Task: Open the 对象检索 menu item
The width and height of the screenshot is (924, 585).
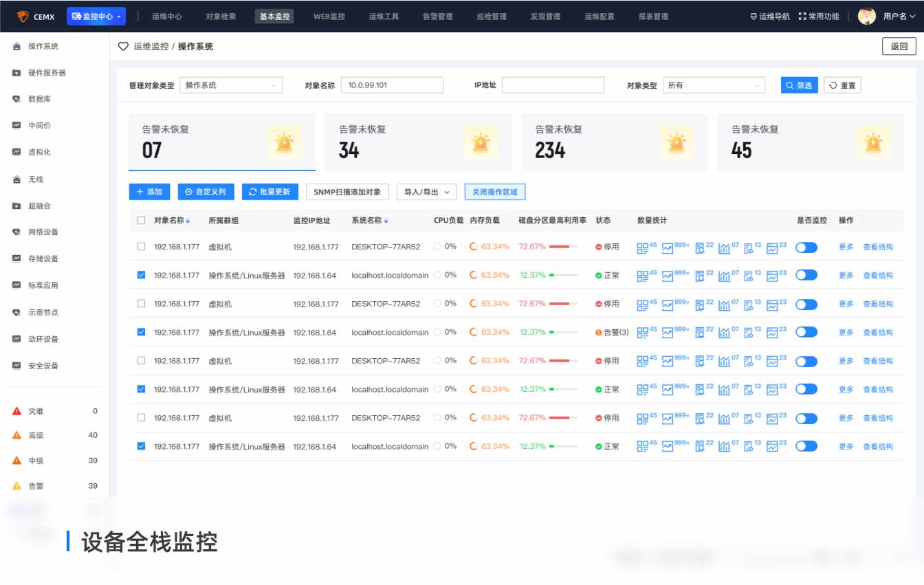Action: [x=221, y=16]
